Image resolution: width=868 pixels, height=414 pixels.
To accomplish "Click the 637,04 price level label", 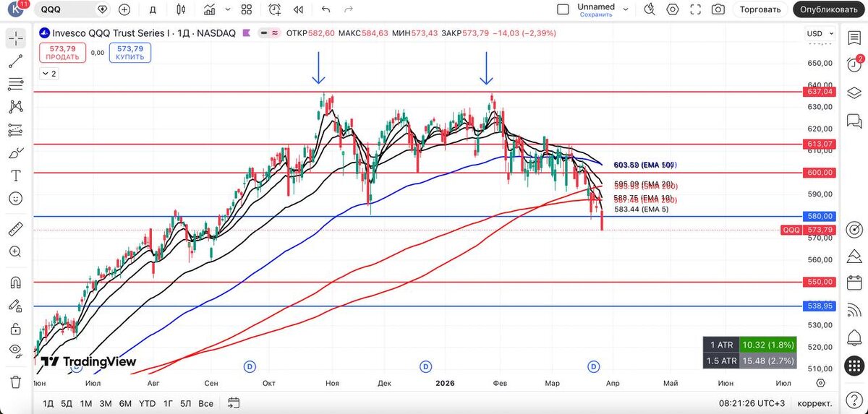I will 818,92.
